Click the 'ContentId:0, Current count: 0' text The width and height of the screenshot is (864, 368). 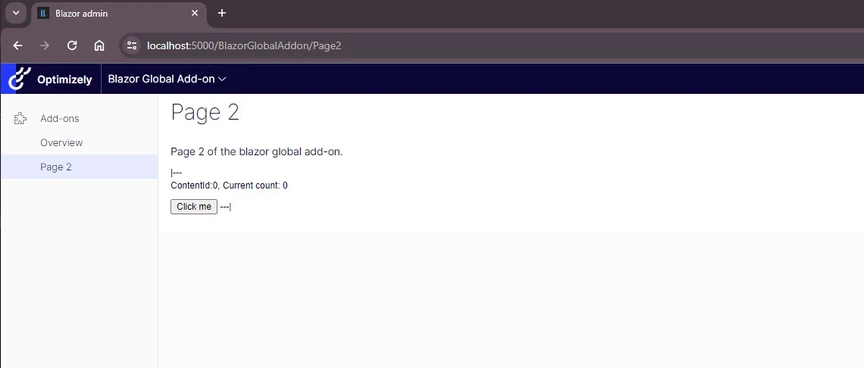[x=229, y=186]
